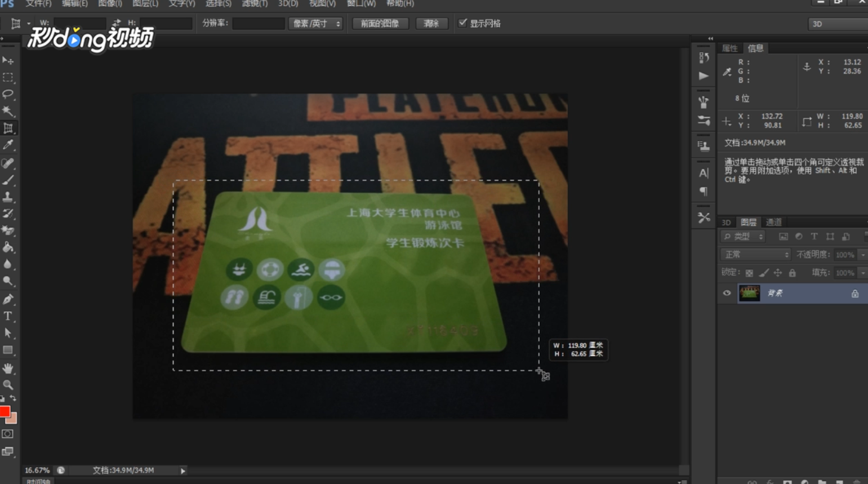Hide the 背景 layer via eye icon
868x484 pixels.
click(x=727, y=293)
